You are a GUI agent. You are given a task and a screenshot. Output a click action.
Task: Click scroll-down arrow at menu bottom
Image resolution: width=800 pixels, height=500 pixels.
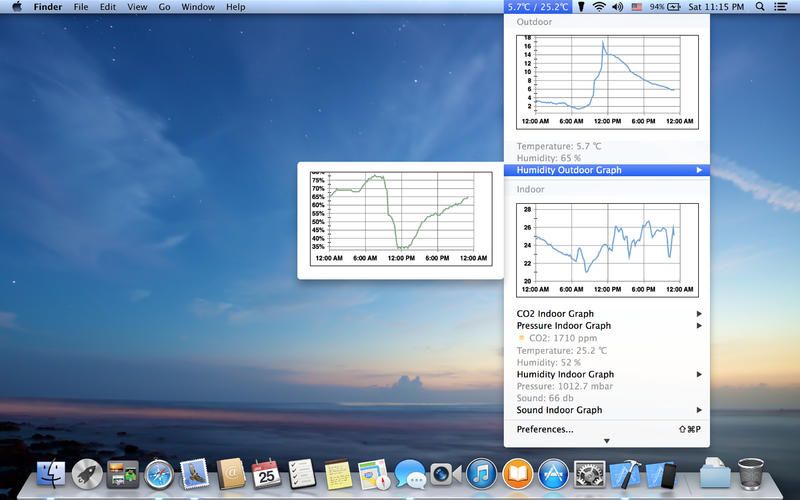606,441
